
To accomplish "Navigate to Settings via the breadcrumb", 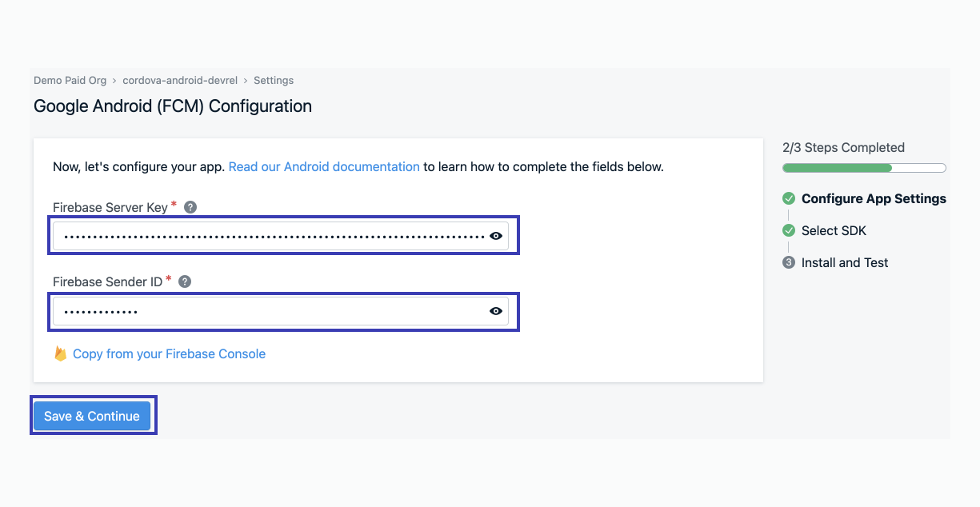I will [273, 80].
